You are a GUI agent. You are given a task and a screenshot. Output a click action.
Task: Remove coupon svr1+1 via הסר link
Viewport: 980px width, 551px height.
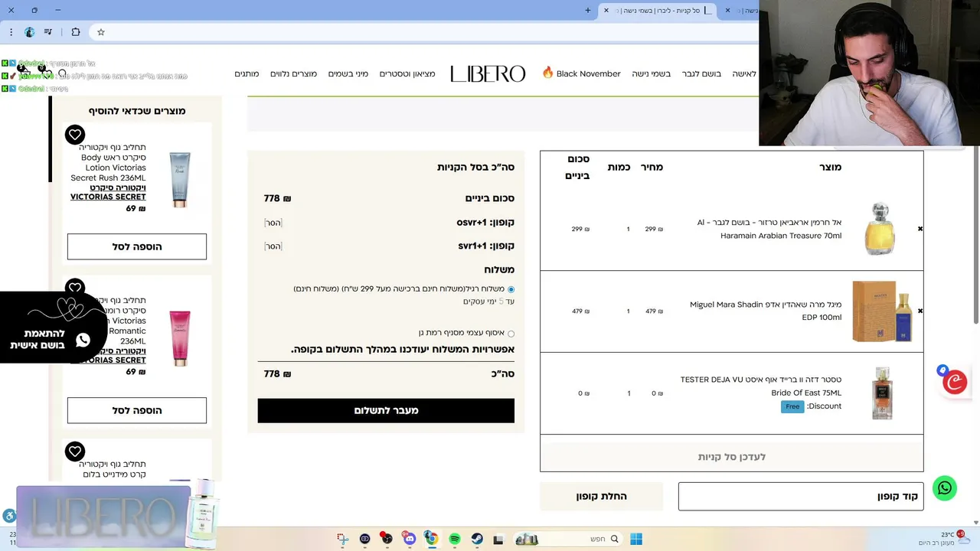point(273,246)
